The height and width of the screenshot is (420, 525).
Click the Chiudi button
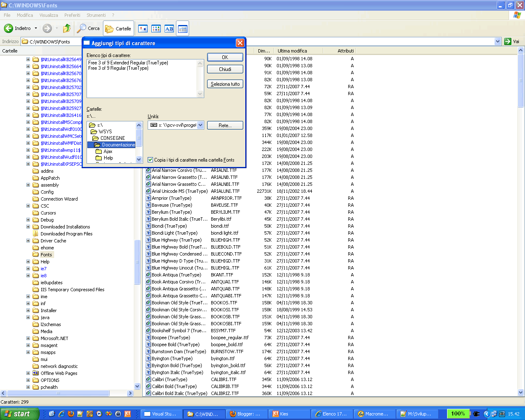225,69
